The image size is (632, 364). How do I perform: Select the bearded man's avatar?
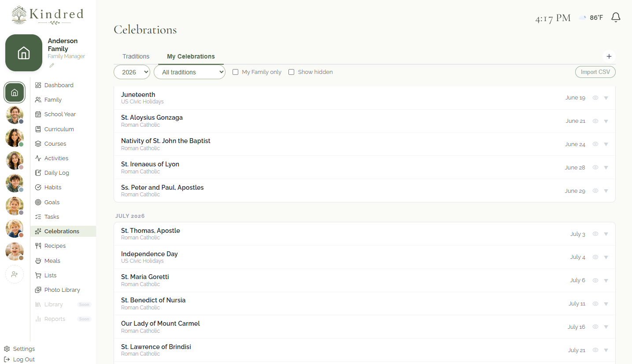point(15,115)
